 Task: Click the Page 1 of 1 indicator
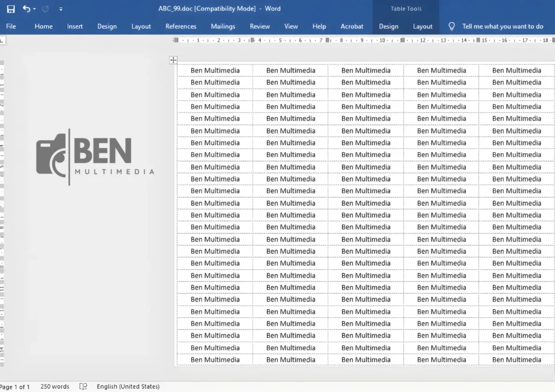[15, 387]
